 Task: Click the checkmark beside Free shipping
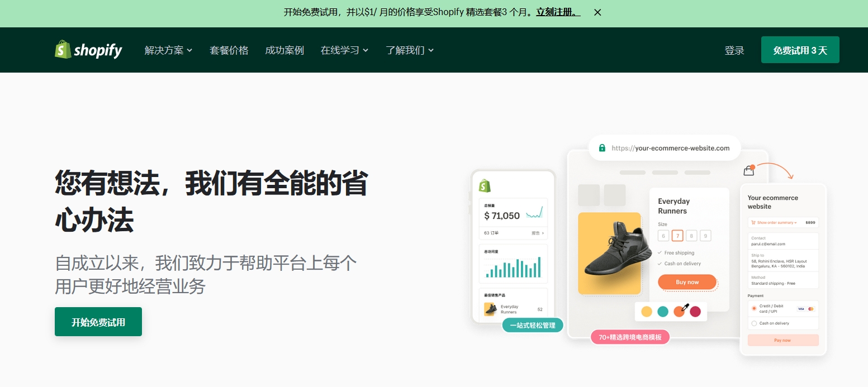[x=660, y=253]
